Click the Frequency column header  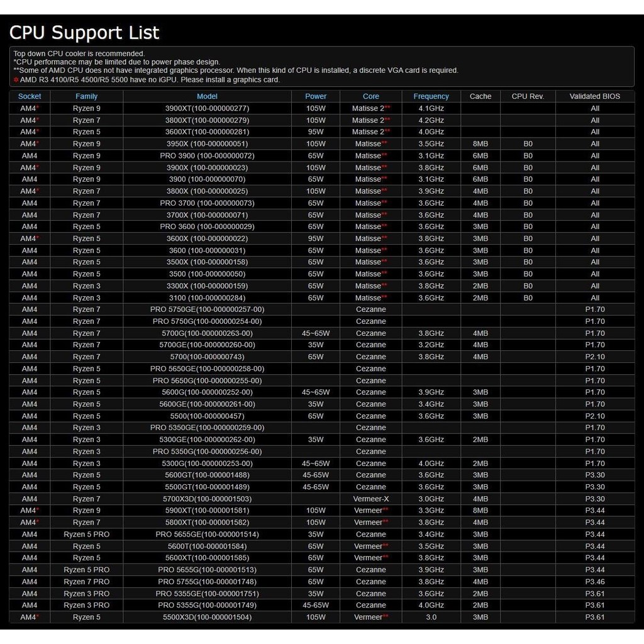431,96
